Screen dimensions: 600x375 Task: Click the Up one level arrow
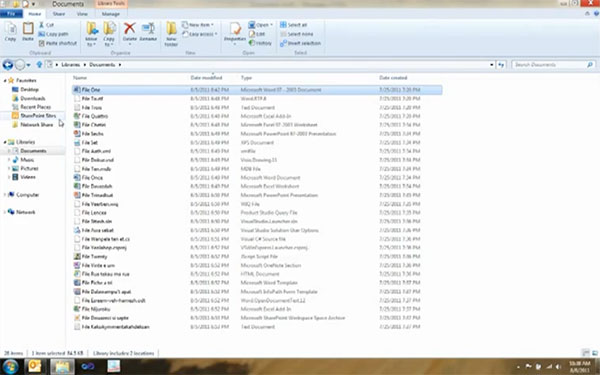click(x=39, y=65)
